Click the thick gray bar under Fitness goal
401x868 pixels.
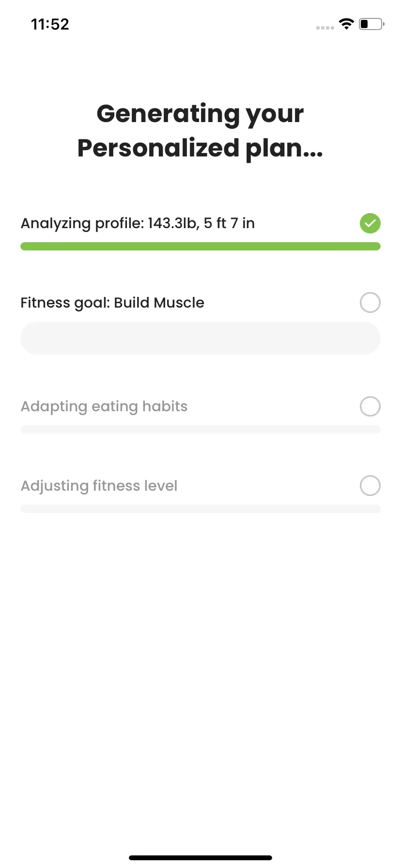pyautogui.click(x=200, y=338)
